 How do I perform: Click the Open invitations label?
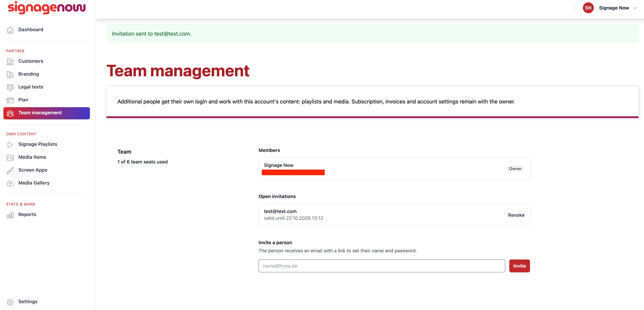coord(277,197)
